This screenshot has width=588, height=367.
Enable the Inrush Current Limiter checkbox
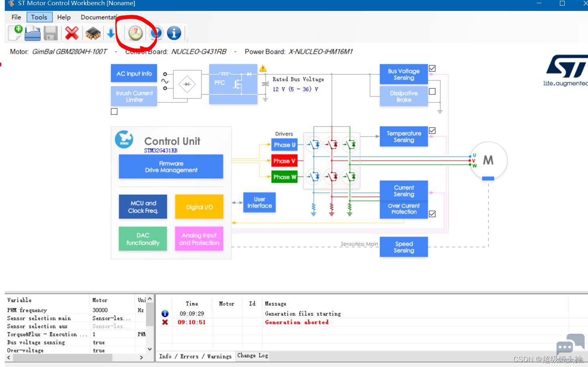tap(114, 112)
